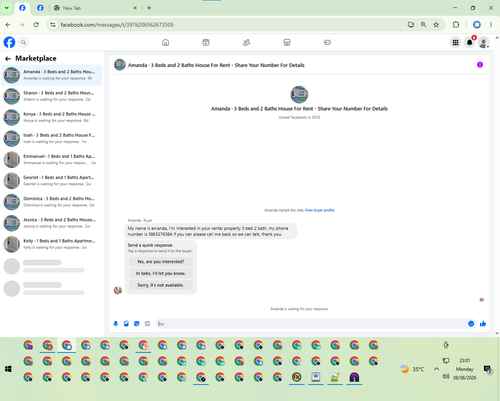Open Windows Start button
Image resolution: width=500 pixels, height=401 pixels.
pyautogui.click(x=8, y=369)
